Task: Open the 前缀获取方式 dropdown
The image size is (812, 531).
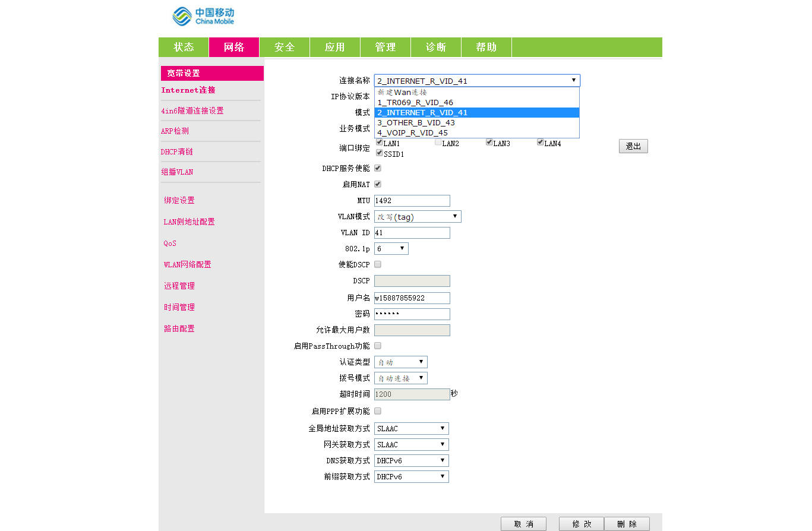Action: [x=412, y=477]
